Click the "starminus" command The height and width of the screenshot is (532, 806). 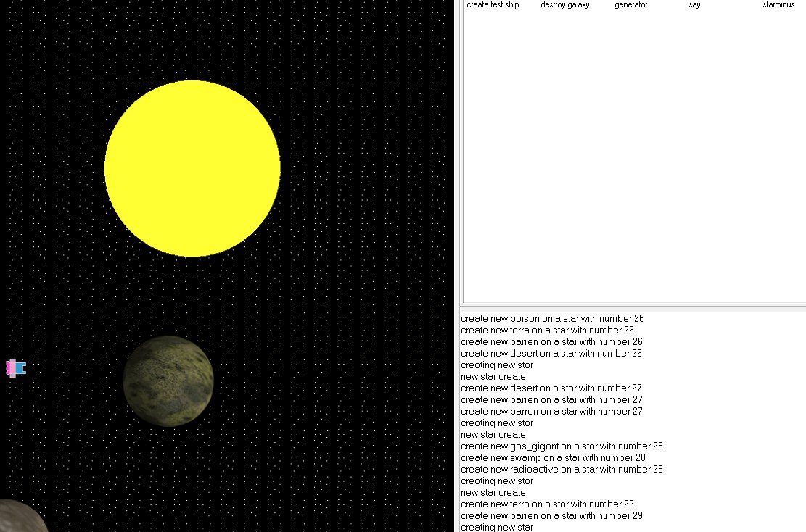click(778, 4)
